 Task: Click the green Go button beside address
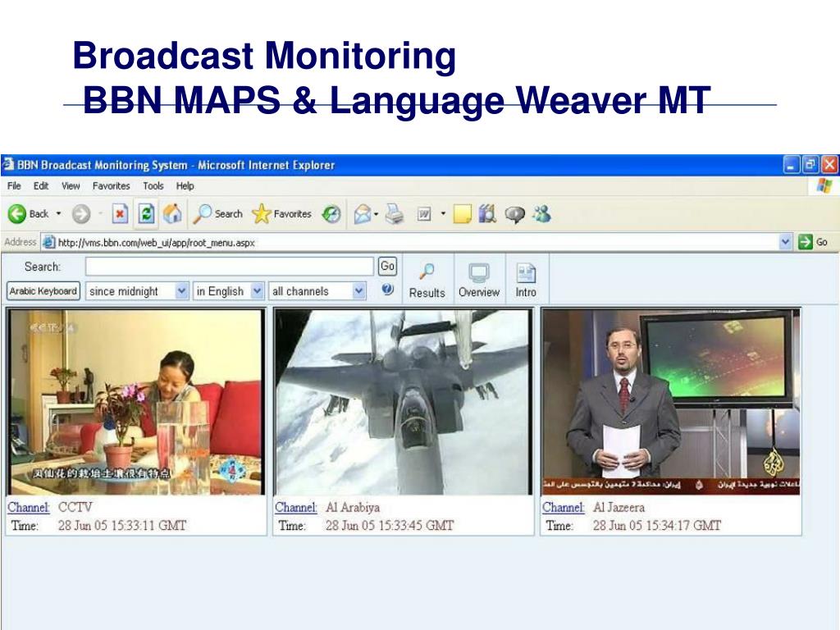click(813, 242)
